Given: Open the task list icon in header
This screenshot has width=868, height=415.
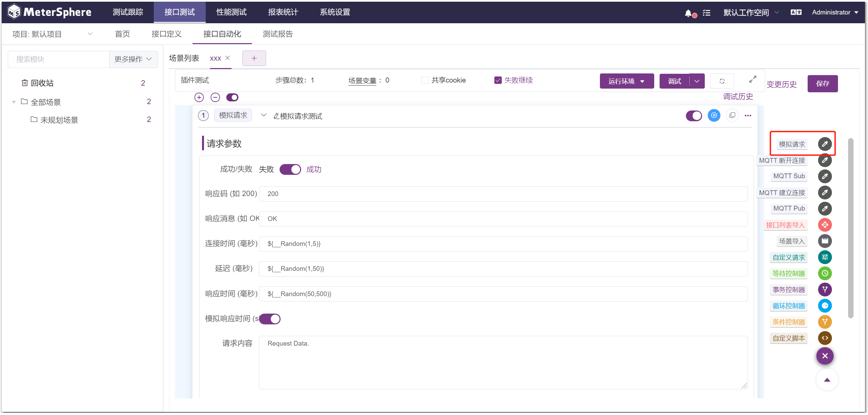Looking at the screenshot, I should 706,13.
